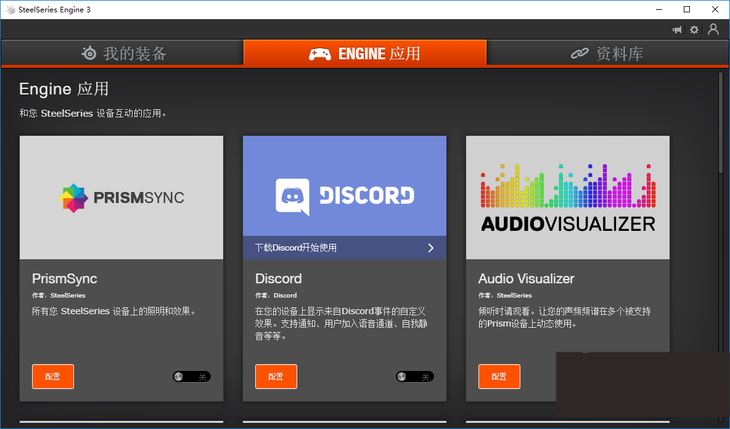Click the 配置 button for Audio Visualizer
This screenshot has width=730, height=429.
[499, 376]
